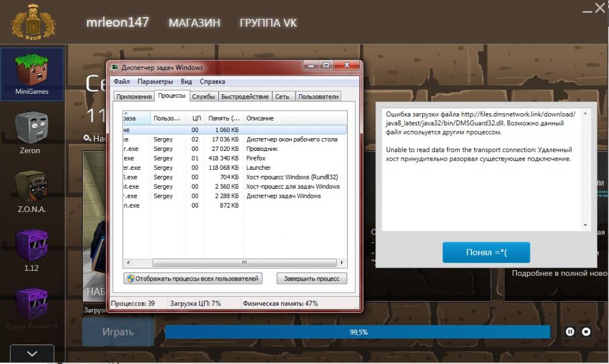Click the Загрузка ЦП: 7% status entry
Viewport: 609px width, 364px height.
195,304
